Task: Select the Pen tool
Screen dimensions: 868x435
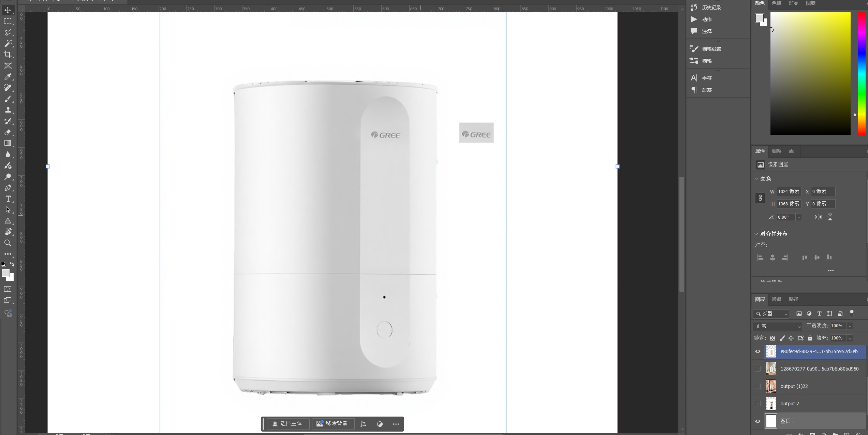Action: [x=8, y=188]
